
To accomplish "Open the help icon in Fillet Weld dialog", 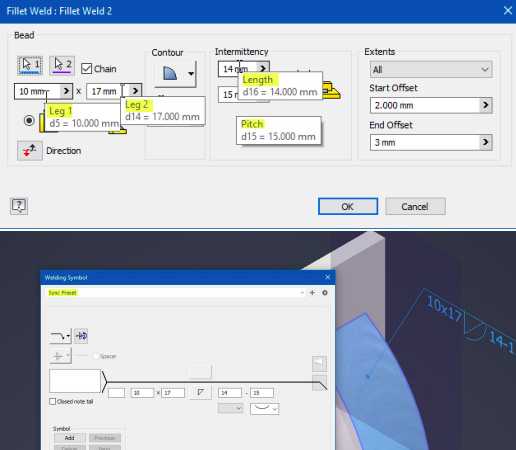I will (x=19, y=206).
